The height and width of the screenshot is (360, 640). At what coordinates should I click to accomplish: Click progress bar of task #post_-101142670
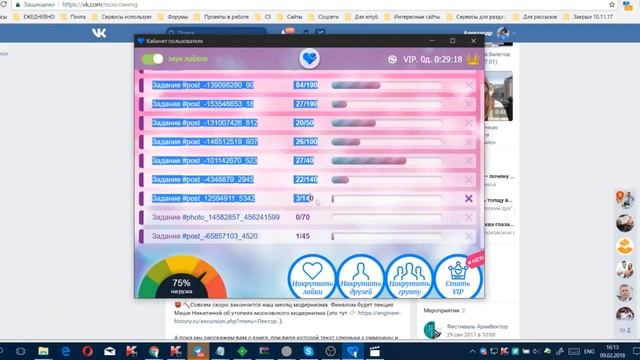pos(387,161)
